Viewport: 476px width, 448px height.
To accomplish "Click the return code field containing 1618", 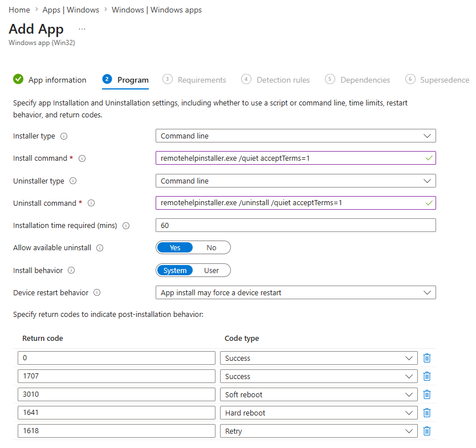I will (116, 431).
